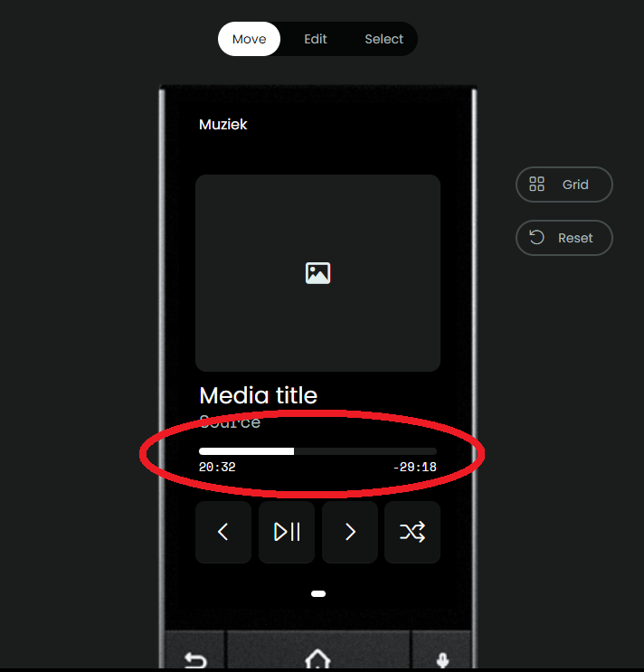Click the Grid button label
The width and height of the screenshot is (644, 672).
point(575,185)
